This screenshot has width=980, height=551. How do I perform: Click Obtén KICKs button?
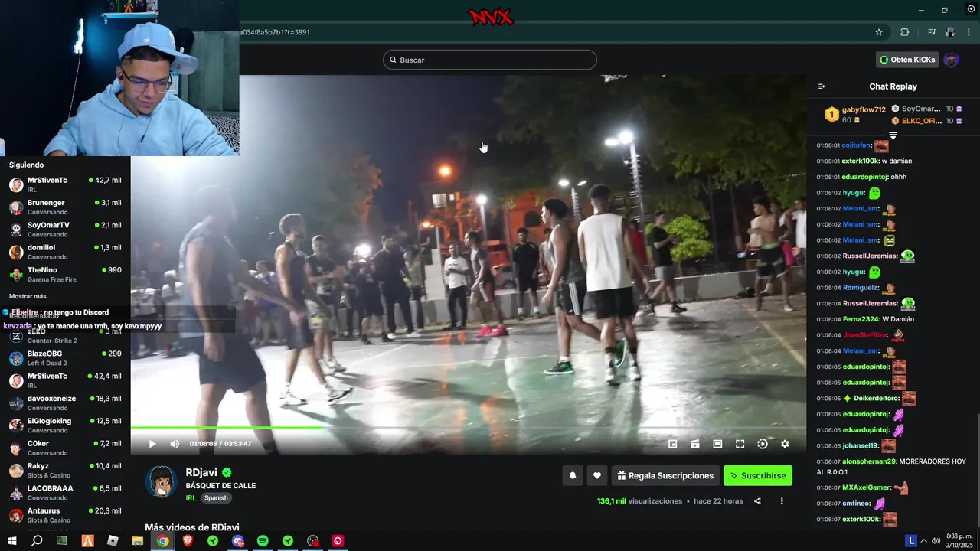[907, 60]
